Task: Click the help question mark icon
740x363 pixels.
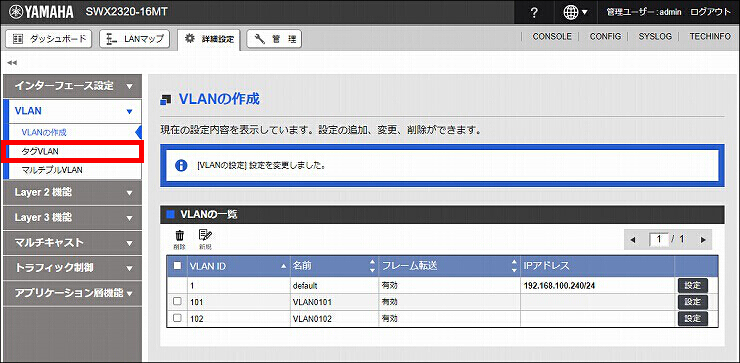Action: [534, 13]
